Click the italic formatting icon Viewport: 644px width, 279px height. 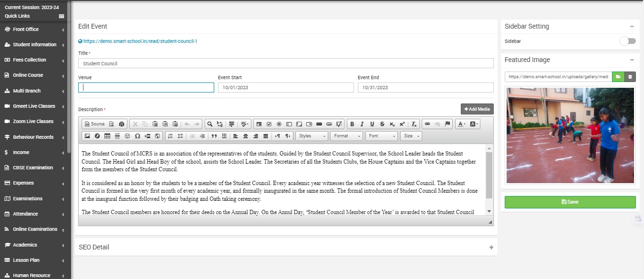362,124
